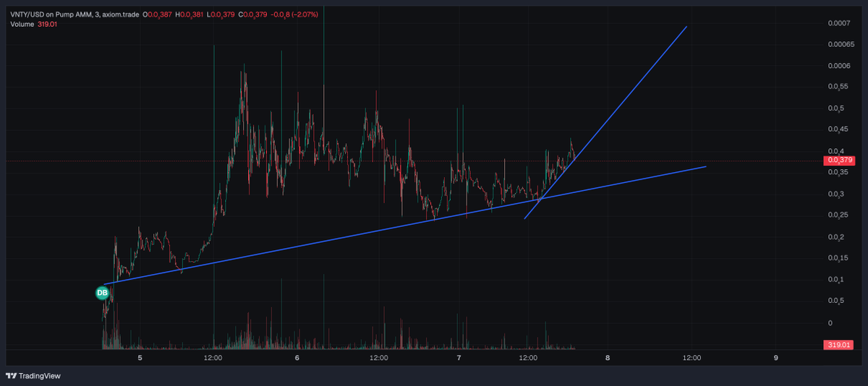
Task: Click the green DB marker badge
Action: (103, 293)
